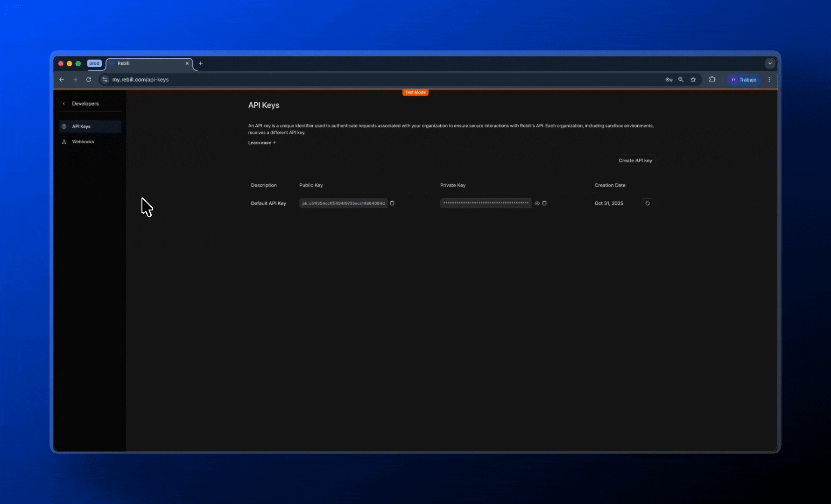
Task: Click the address bar URL
Action: 141,80
